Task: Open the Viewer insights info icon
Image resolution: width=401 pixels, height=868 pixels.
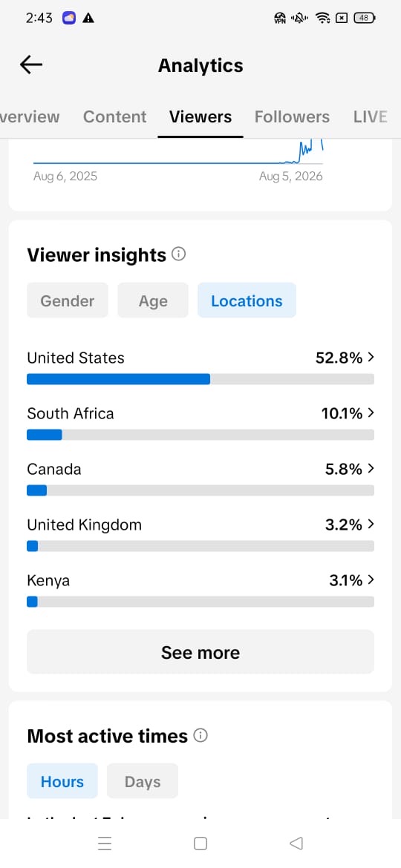Action: 178,254
